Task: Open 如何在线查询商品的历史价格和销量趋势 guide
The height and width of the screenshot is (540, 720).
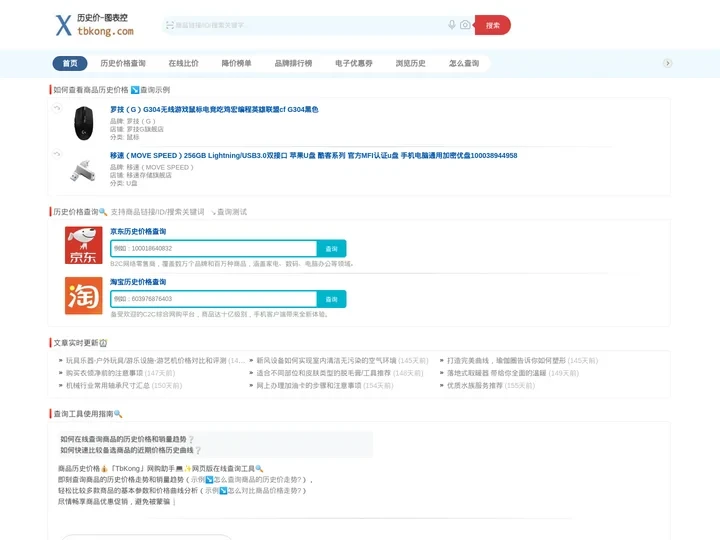Action: 124,439
